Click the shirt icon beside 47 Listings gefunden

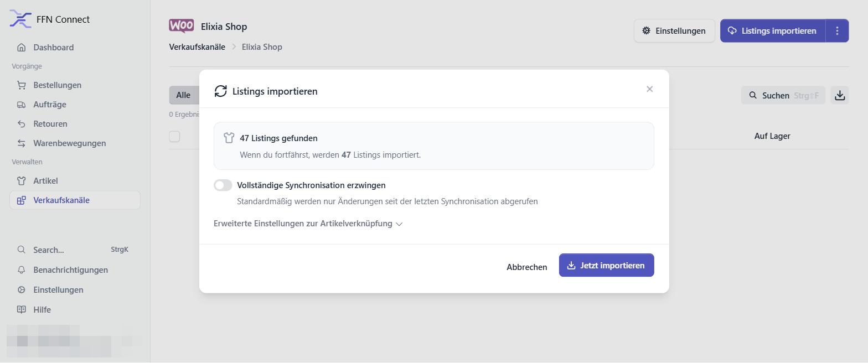pyautogui.click(x=229, y=138)
